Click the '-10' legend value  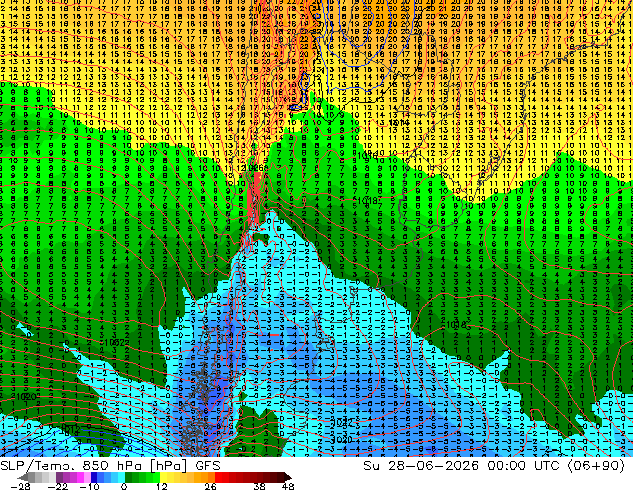89,486
